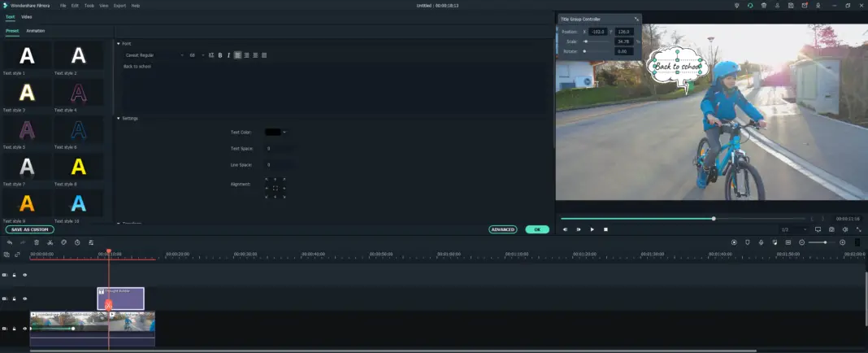Click the add track icon left of ruler
Viewport: 868px width, 353px height.
click(7, 255)
